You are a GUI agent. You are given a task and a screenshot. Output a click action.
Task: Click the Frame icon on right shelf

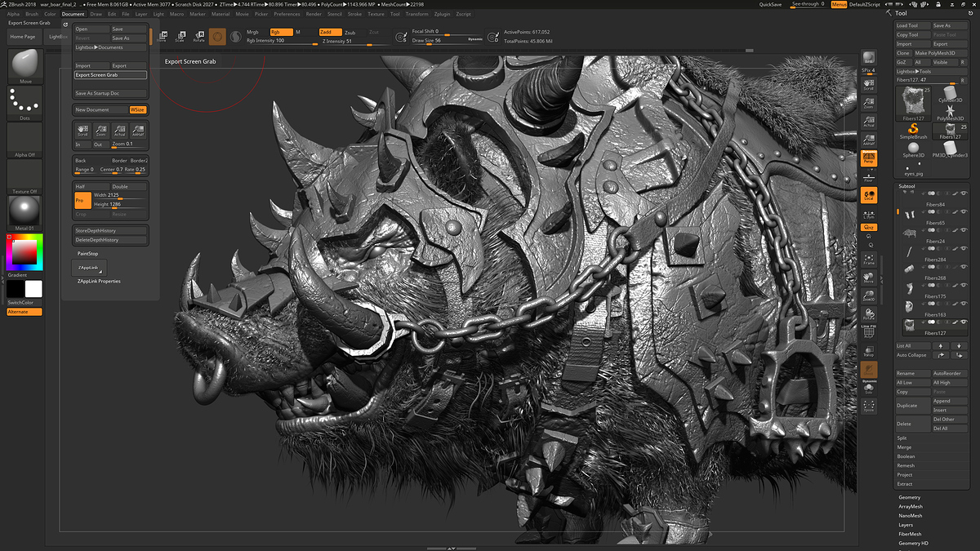[869, 260]
